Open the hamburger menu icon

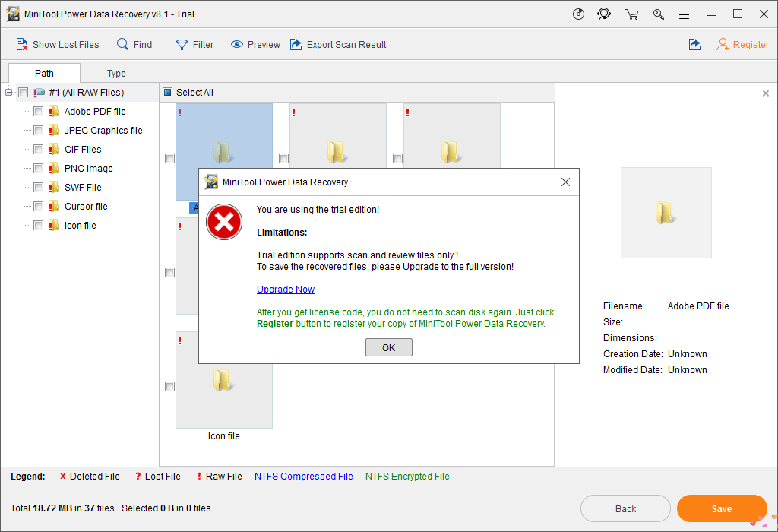tap(685, 15)
